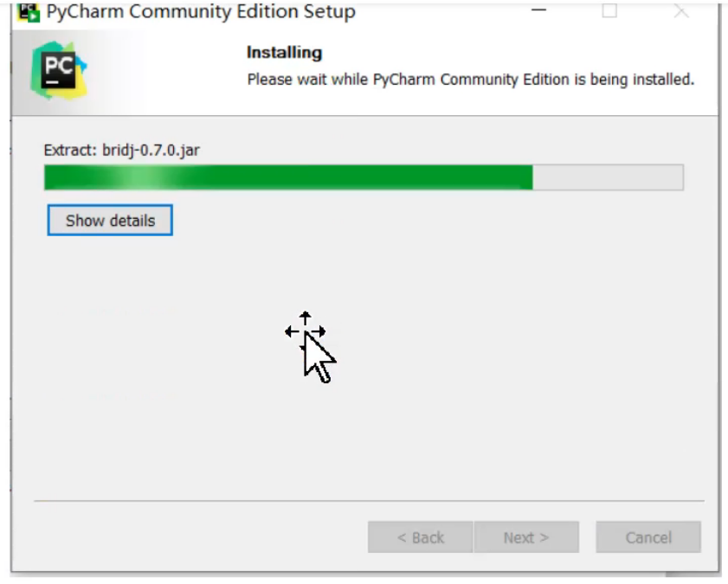The width and height of the screenshot is (728, 584).
Task: Close the PyCharm Setup window
Action: click(x=681, y=10)
